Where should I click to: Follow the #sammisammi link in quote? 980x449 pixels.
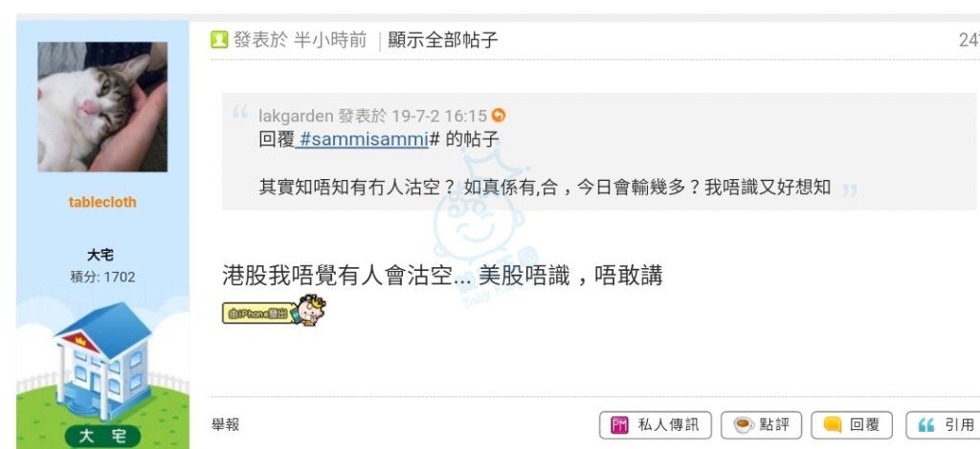362,140
